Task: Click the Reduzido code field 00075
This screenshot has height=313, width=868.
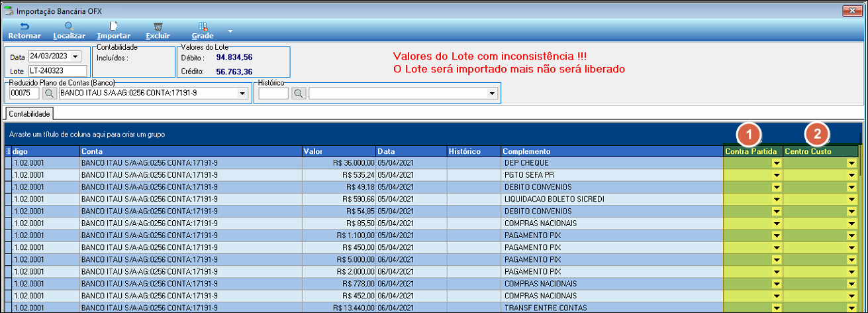Action: tap(24, 94)
